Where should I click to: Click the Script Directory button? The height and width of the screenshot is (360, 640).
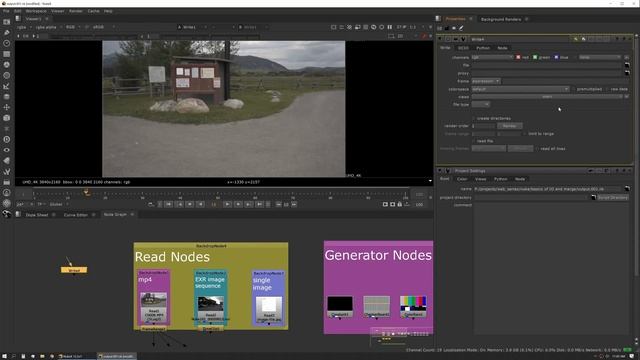click(x=613, y=198)
